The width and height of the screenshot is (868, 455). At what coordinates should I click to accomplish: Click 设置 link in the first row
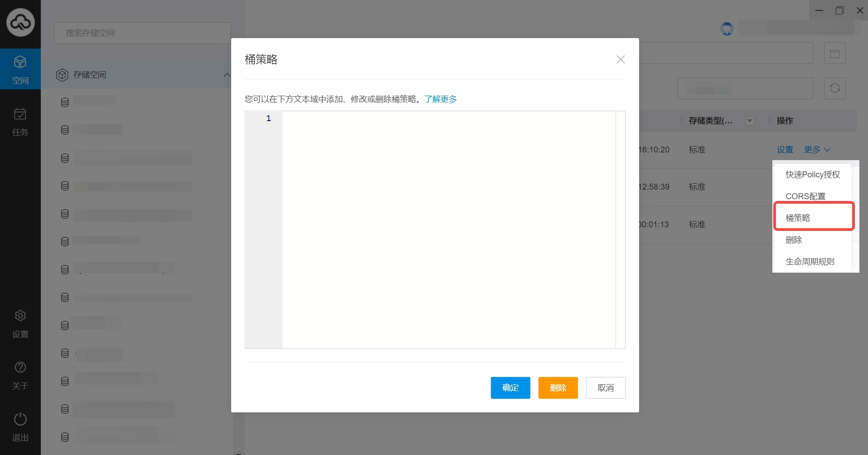point(785,150)
